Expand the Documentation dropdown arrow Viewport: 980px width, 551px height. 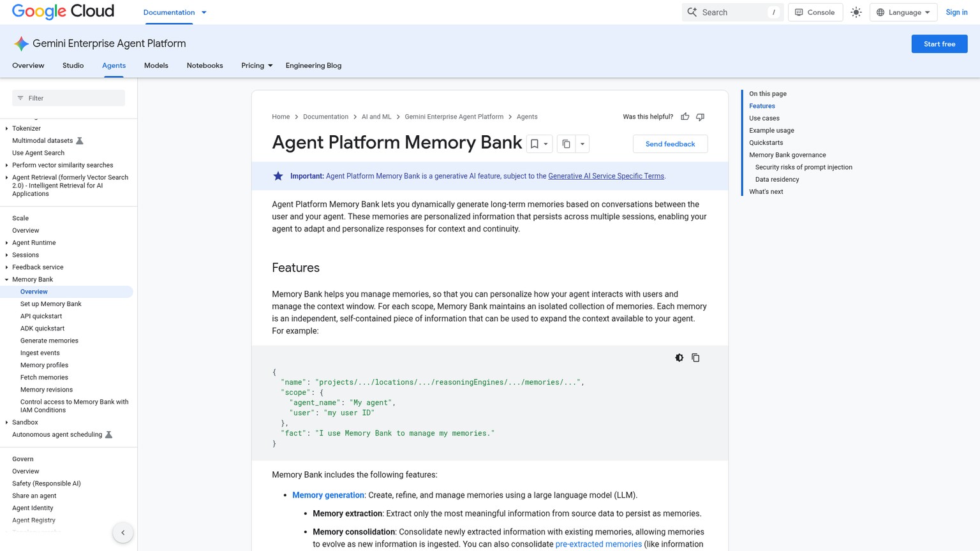pyautogui.click(x=204, y=12)
